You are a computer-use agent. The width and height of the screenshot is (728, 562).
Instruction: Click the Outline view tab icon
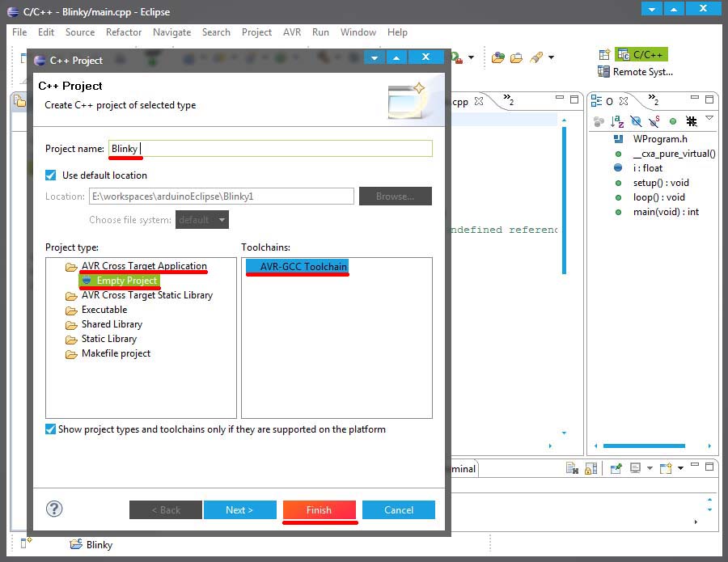tap(596, 101)
